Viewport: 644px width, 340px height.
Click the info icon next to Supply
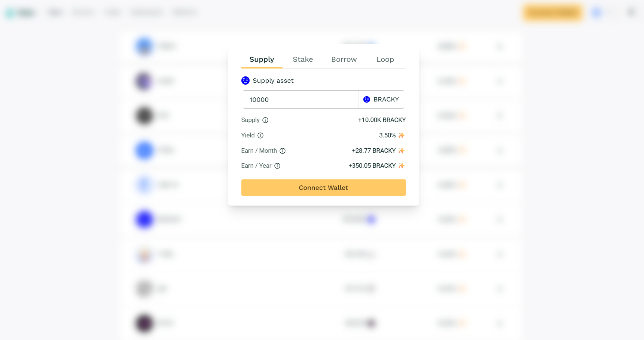tap(265, 120)
